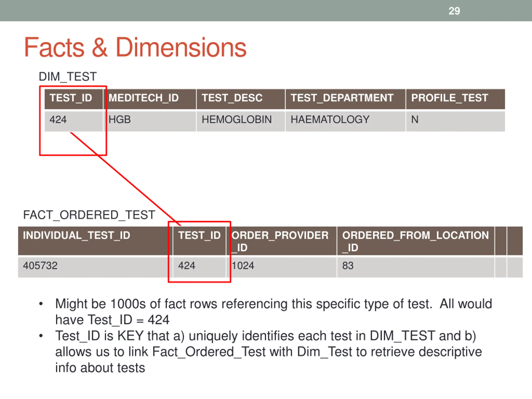Click the TEST_DEPARTMENT column header
The image size is (532, 399).
(345, 99)
